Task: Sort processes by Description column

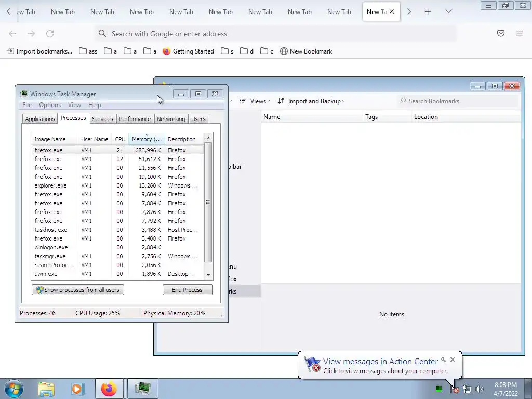Action: click(184, 139)
